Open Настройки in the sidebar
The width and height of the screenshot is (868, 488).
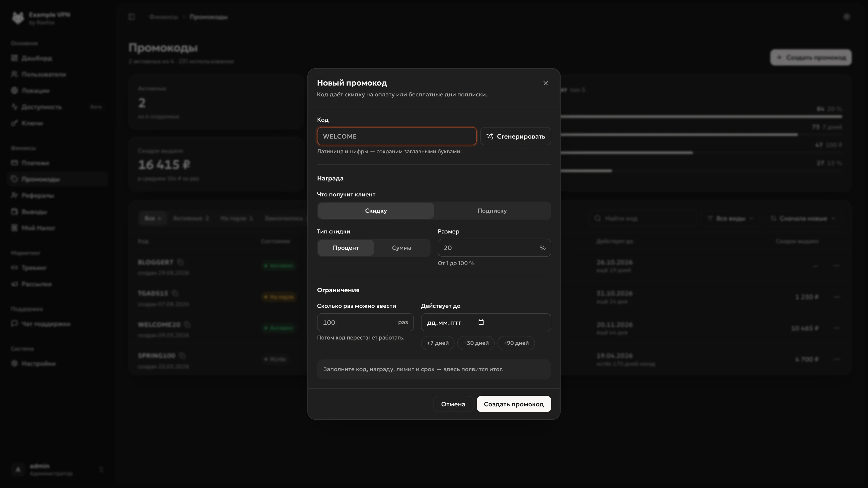tap(58, 364)
